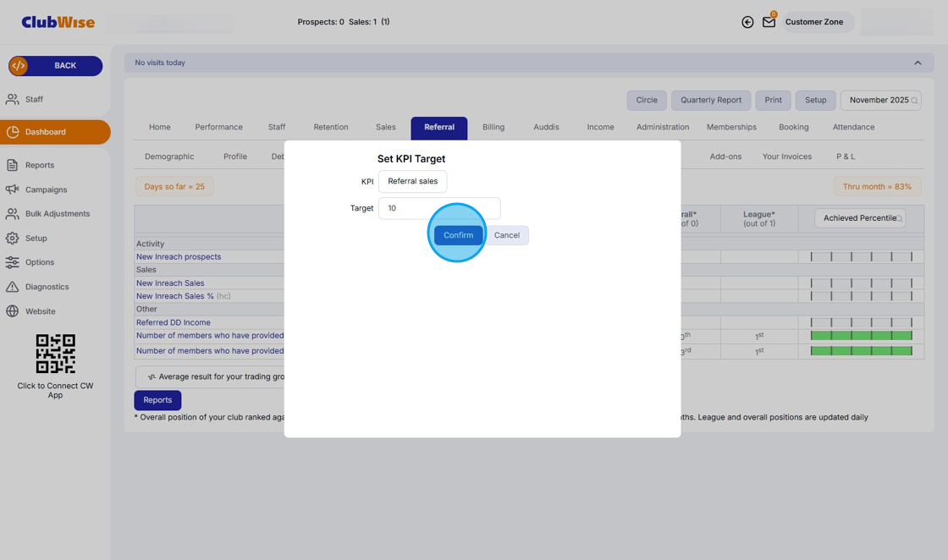The image size is (948, 560).
Task: Open the Achieved Percentile dropdown
Action: (860, 218)
